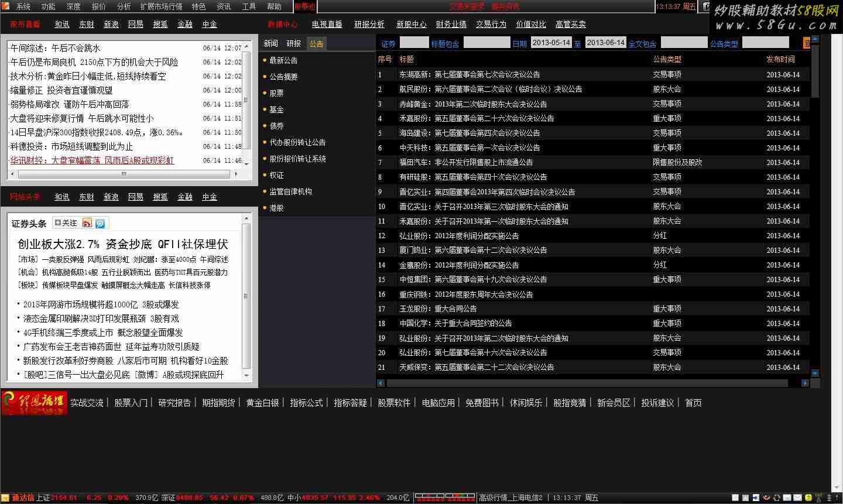Select 公告摘要 in the category list

coord(284,77)
